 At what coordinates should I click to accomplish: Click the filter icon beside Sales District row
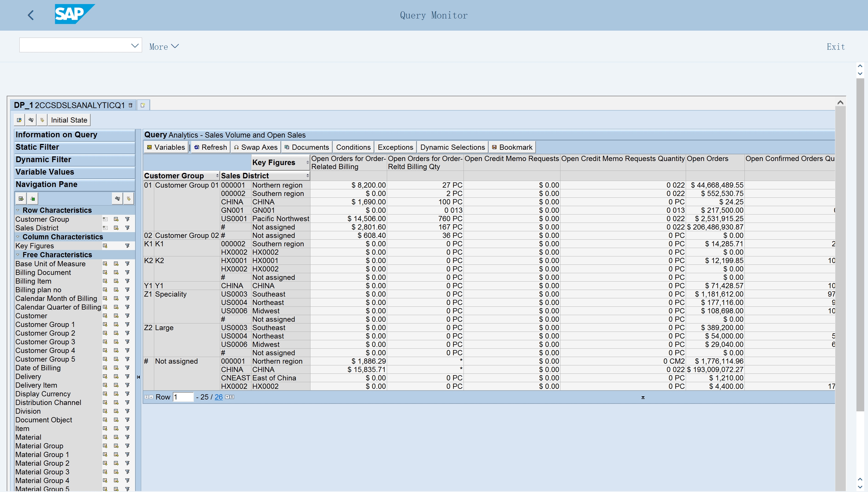coord(128,227)
